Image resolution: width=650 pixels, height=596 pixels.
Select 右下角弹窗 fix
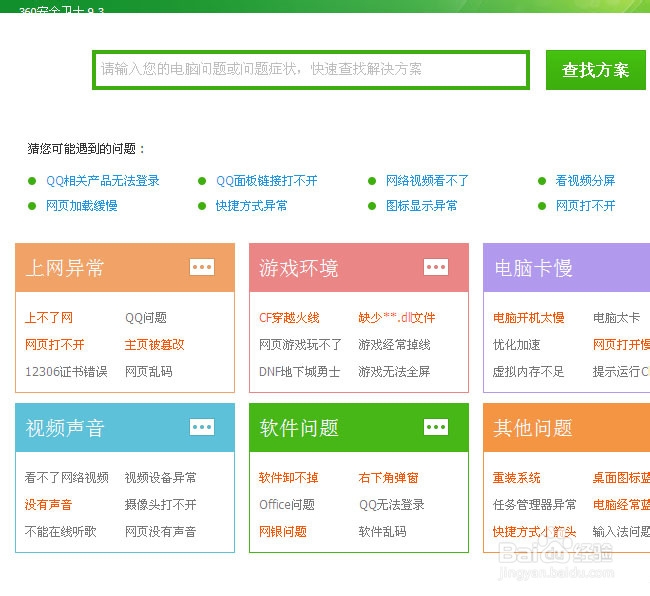[x=388, y=478]
